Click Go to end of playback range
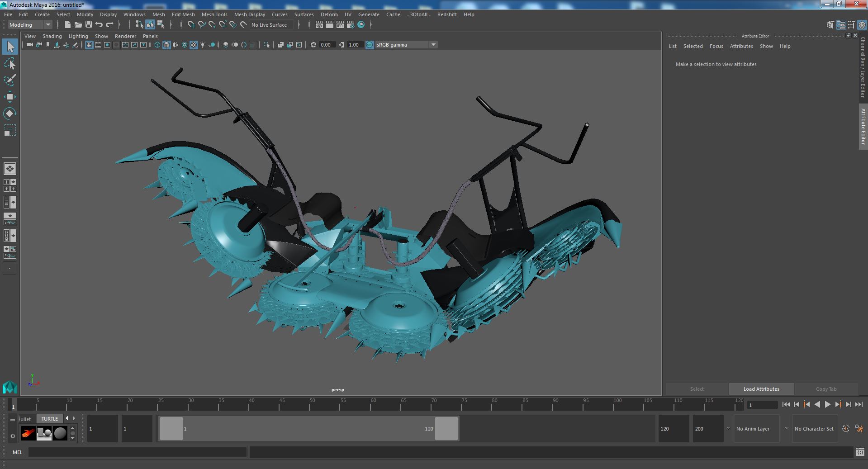 click(859, 405)
